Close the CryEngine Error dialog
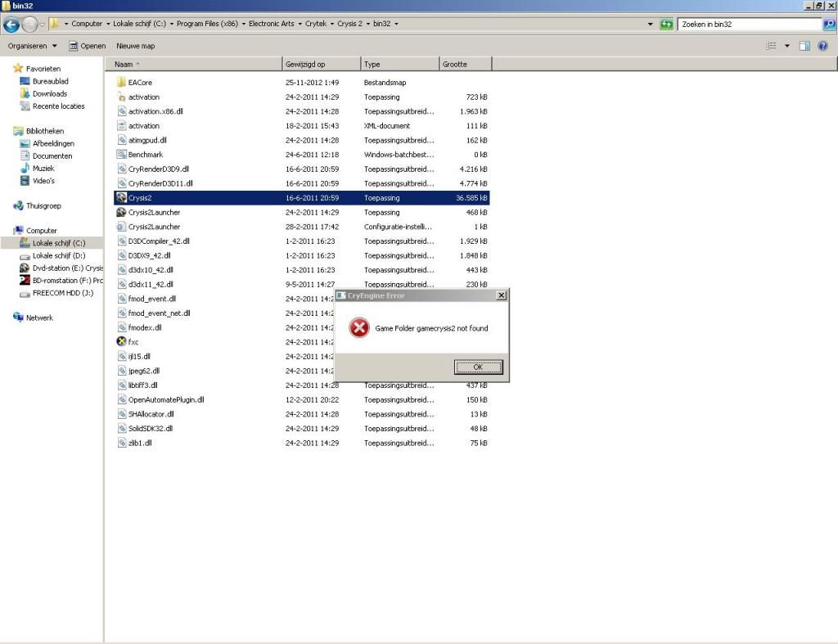Image resolution: width=838 pixels, height=644 pixels. [502, 295]
